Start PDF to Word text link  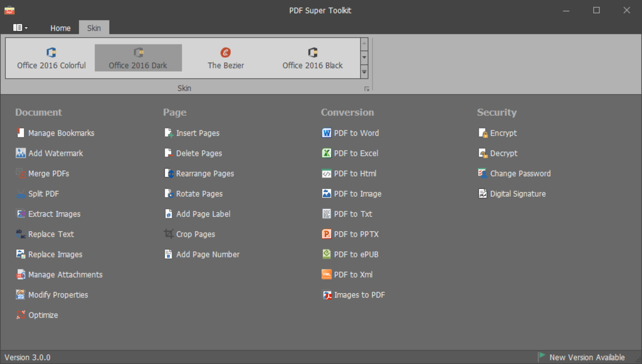pyautogui.click(x=356, y=133)
